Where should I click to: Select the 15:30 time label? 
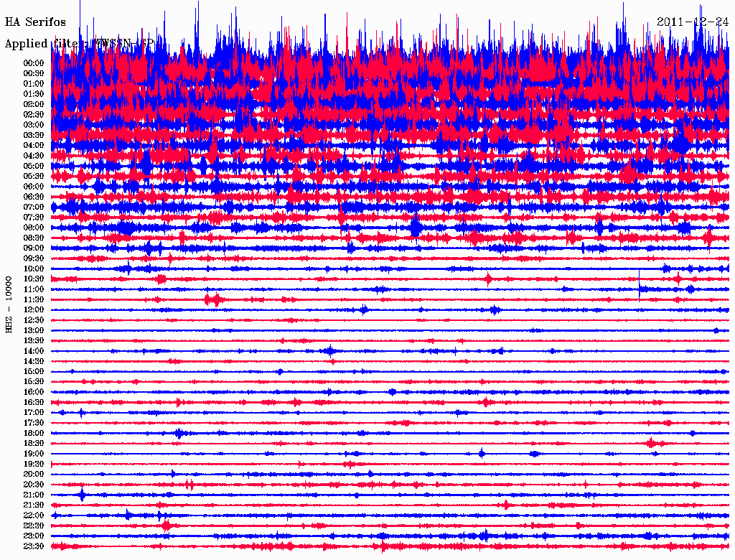(x=34, y=382)
